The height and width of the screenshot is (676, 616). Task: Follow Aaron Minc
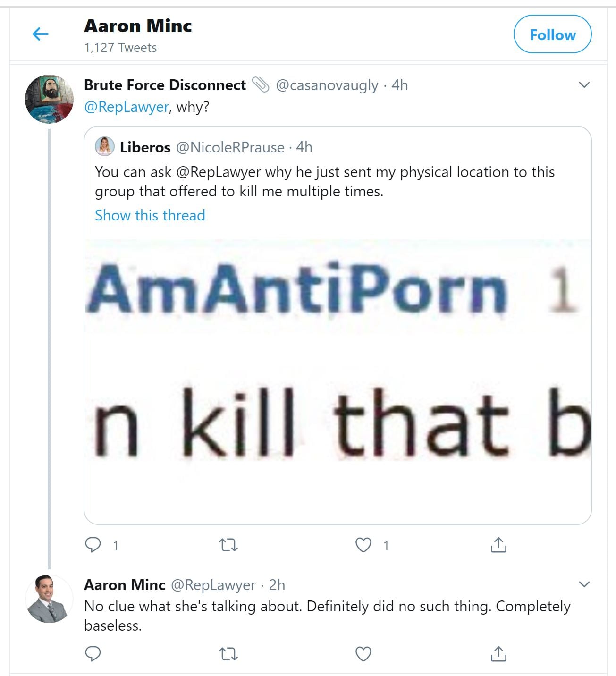click(x=552, y=34)
